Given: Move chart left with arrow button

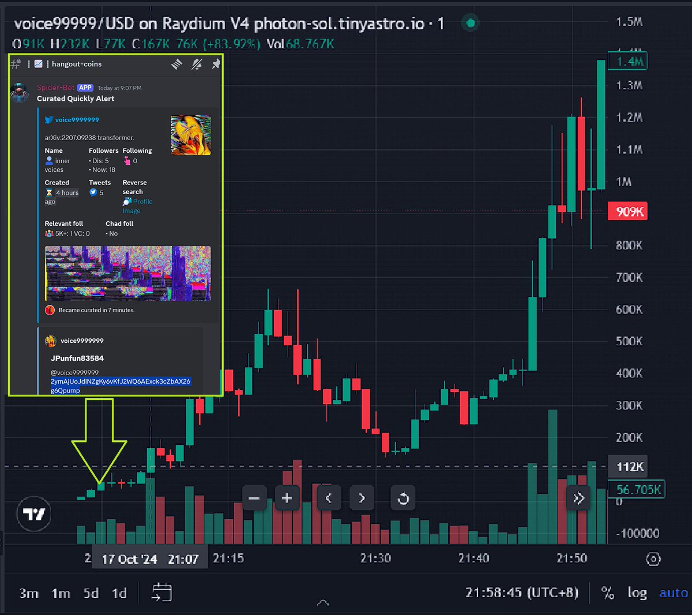Looking at the screenshot, I should click(329, 498).
